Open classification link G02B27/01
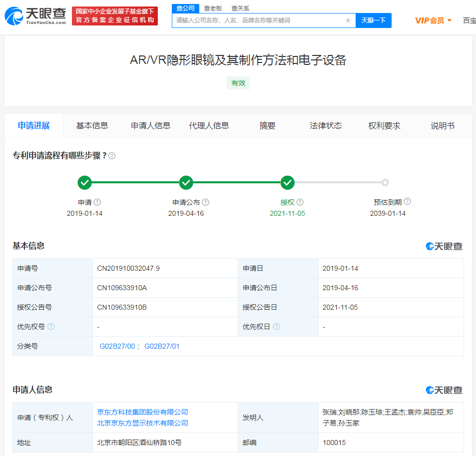 click(162, 346)
